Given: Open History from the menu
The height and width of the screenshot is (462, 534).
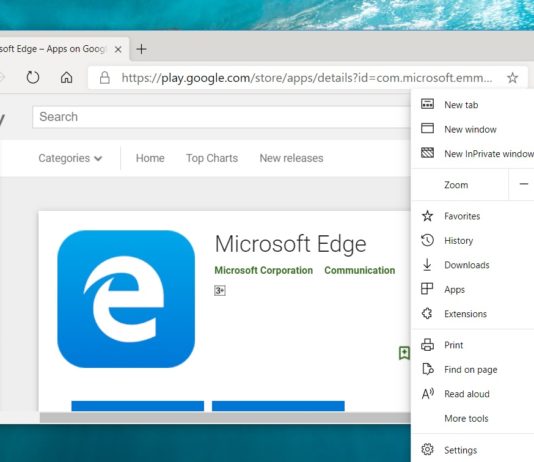Looking at the screenshot, I should click(x=472, y=241).
